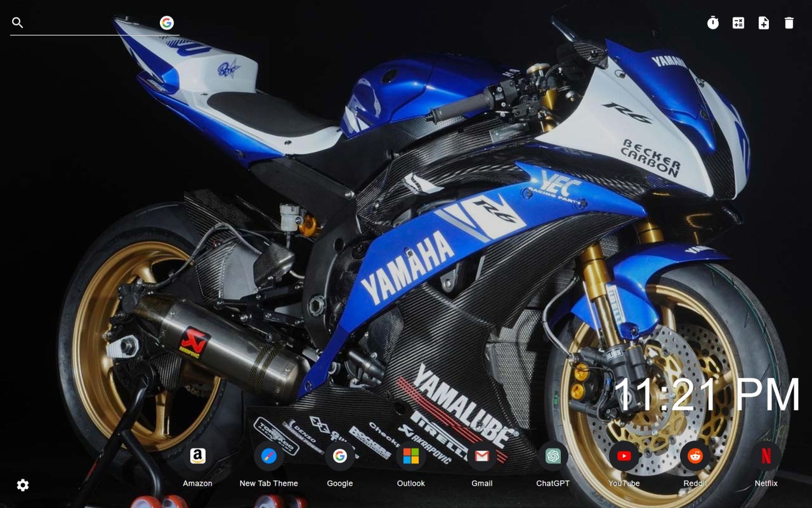Open the Amazon shortcut icon

(x=198, y=456)
